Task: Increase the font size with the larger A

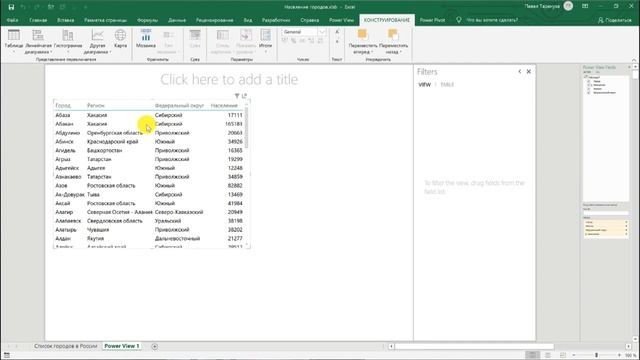Action: 337,32
